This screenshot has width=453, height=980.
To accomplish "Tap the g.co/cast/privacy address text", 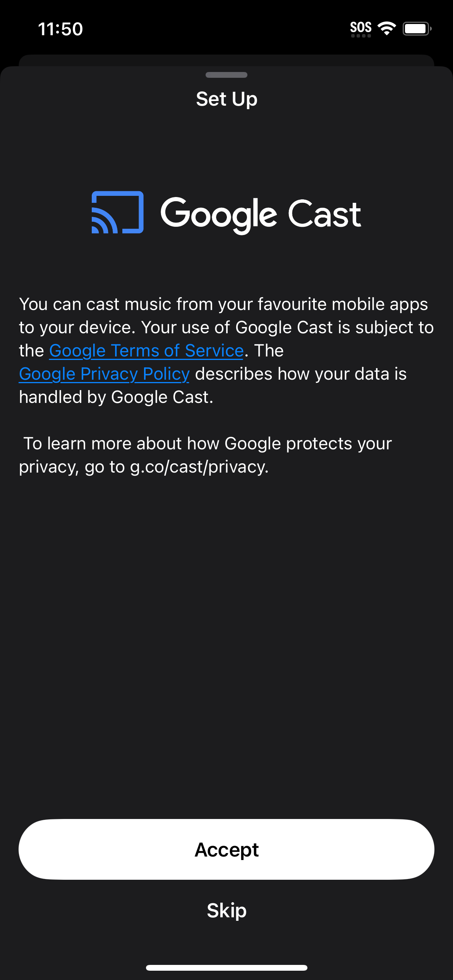I will coord(199,467).
